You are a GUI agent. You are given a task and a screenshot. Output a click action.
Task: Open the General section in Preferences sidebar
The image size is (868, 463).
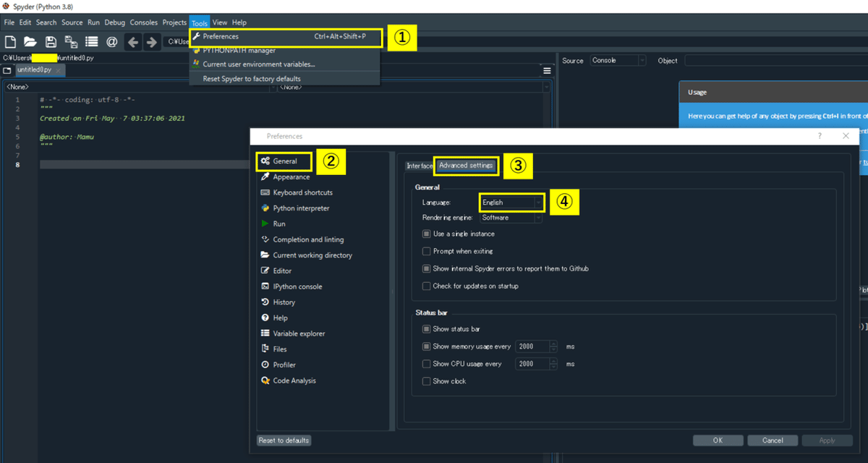286,161
